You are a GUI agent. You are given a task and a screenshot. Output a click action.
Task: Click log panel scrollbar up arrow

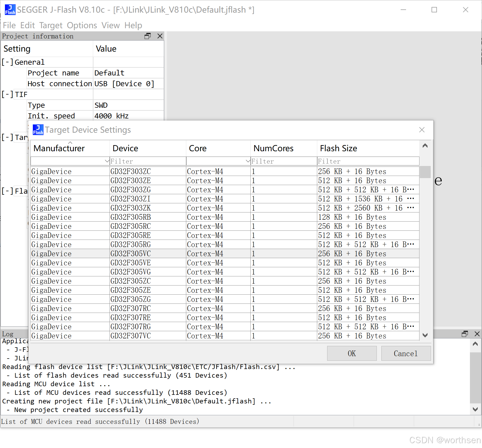[x=475, y=344]
